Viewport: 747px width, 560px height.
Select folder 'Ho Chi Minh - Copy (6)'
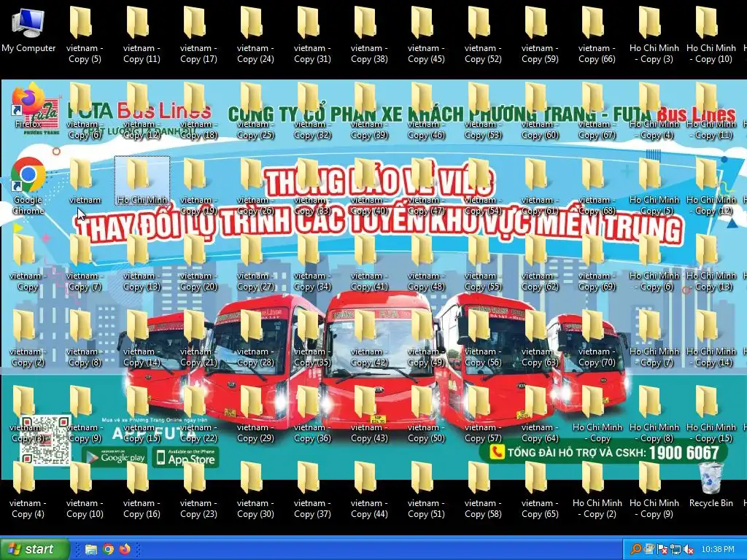click(x=654, y=262)
